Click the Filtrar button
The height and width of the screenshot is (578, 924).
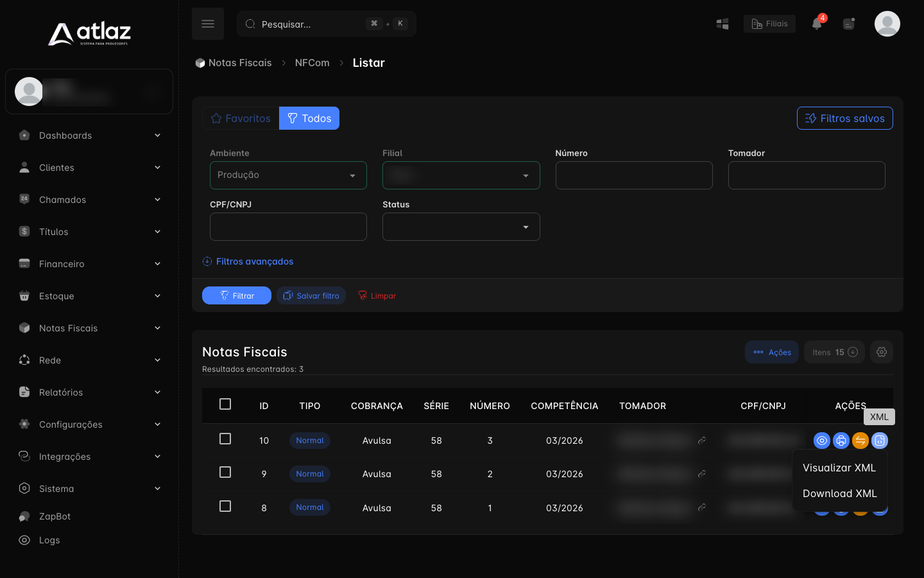(237, 295)
